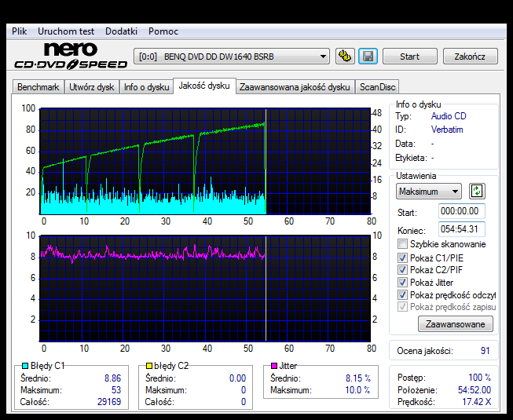The height and width of the screenshot is (420, 513).
Task: Open the Maksimum speed dropdown
Action: pyautogui.click(x=429, y=192)
